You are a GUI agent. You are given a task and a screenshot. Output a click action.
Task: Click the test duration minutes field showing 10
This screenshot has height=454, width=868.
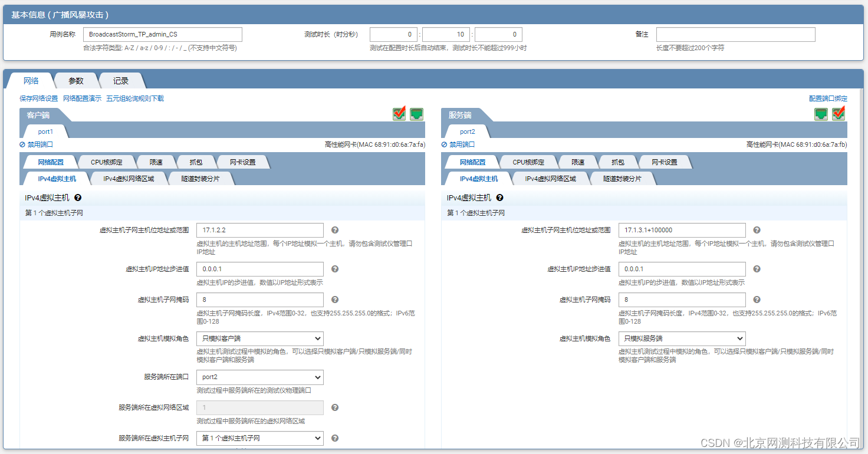tap(446, 34)
